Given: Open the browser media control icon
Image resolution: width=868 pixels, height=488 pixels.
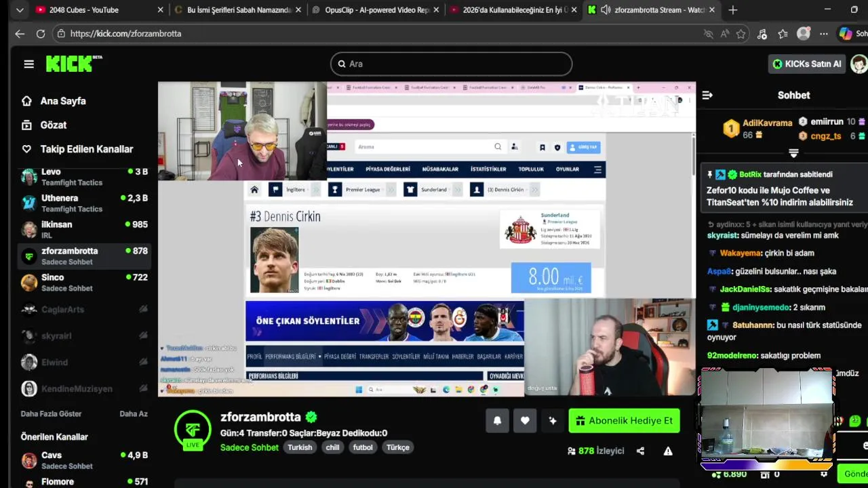Looking at the screenshot, I should coord(762,34).
